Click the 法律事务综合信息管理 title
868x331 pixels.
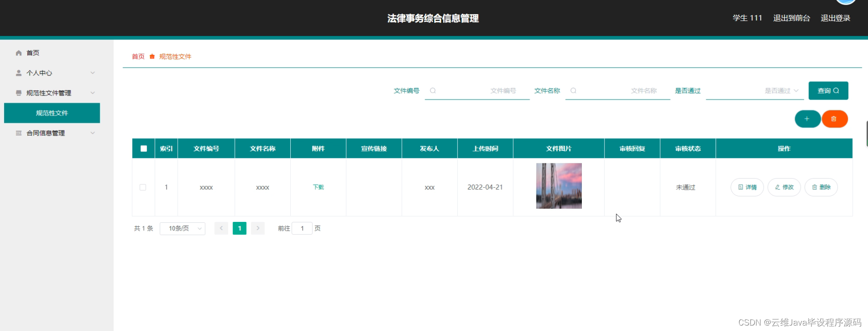point(433,18)
